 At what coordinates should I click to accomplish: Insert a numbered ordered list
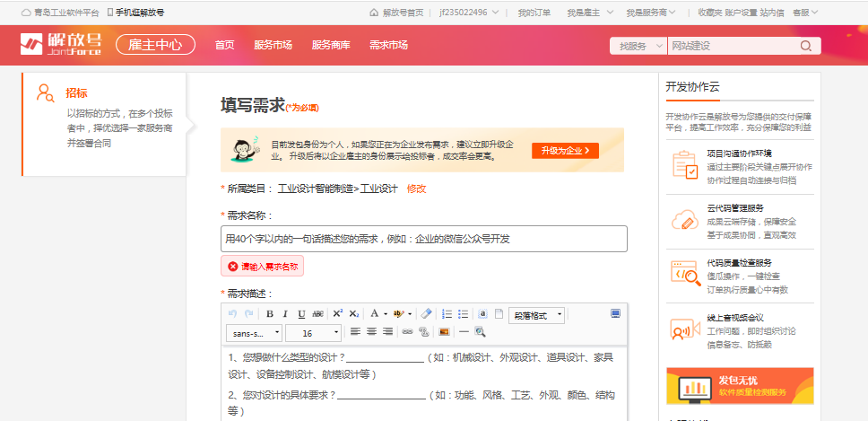point(447,314)
